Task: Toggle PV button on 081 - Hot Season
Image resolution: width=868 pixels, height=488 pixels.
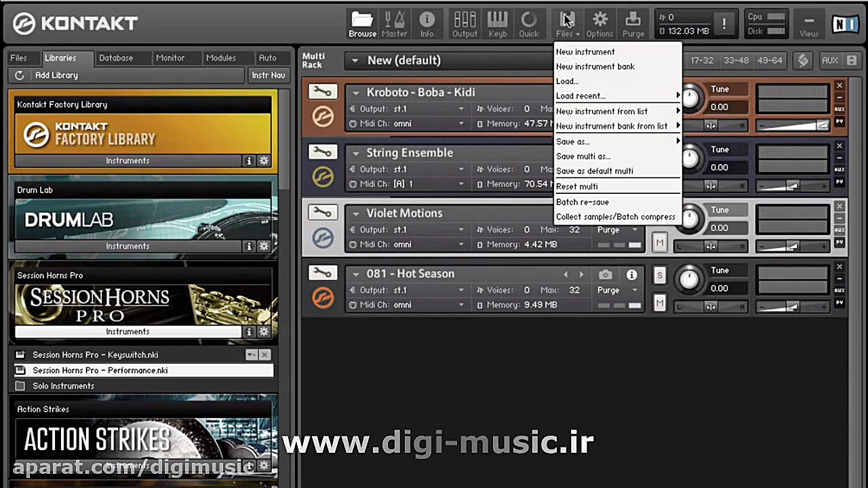Action: pos(840,302)
